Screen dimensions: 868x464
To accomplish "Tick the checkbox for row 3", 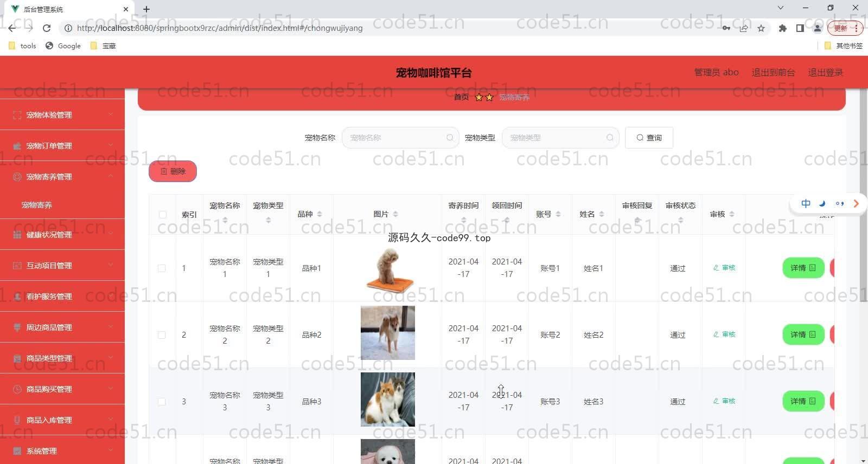I will coord(162,402).
